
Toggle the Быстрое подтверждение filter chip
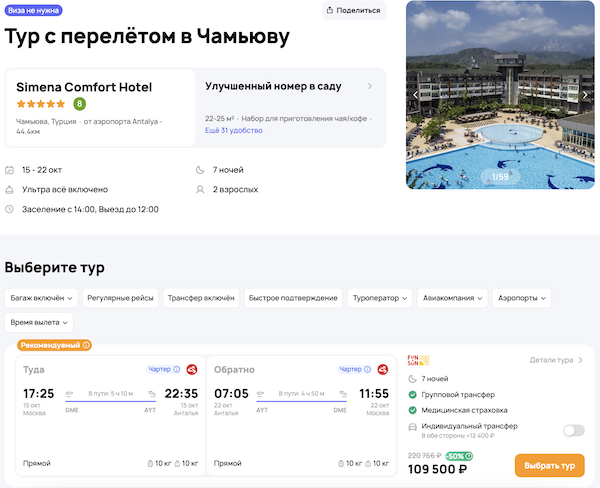pos(290,297)
